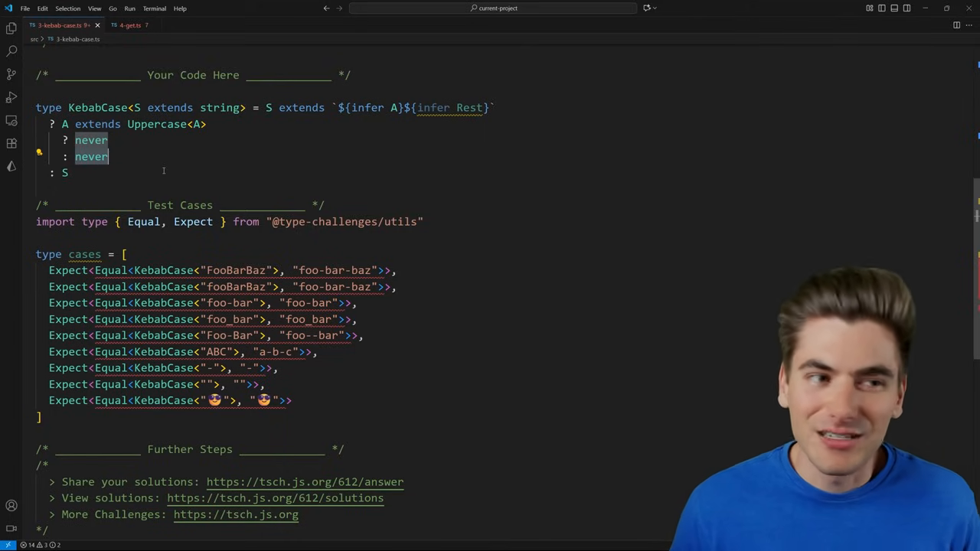Image resolution: width=980 pixels, height=551 pixels.
Task: Split the editor to the right
Action: 956,25
